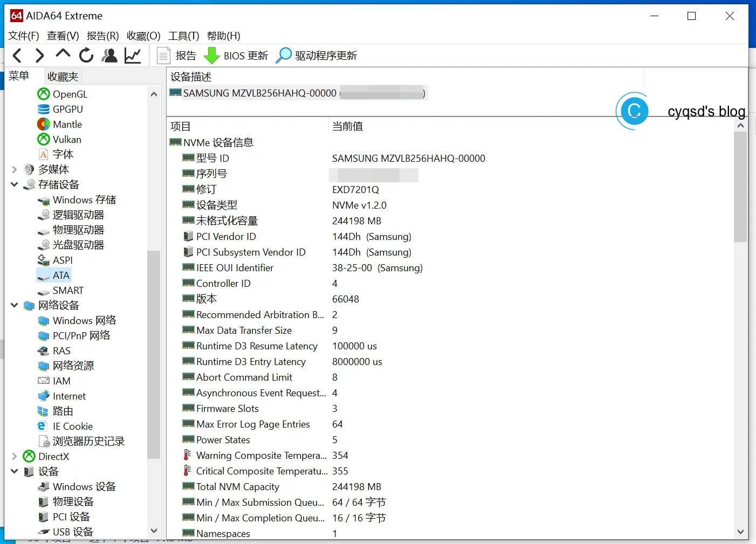Select the IAM tree item

[54, 381]
